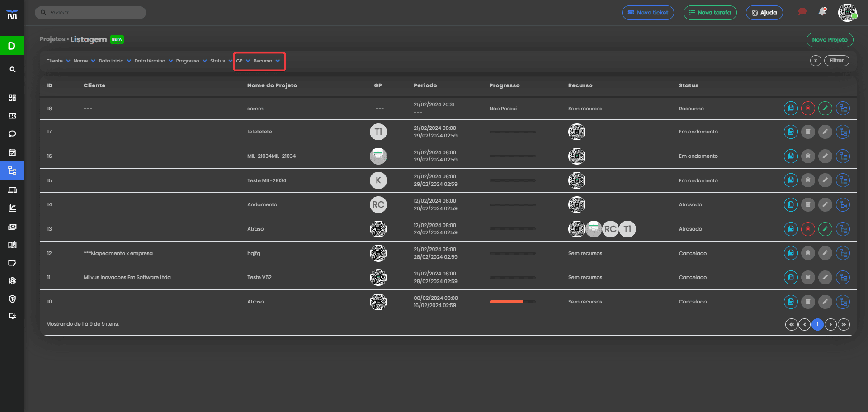
Task: Click the RC manager avatar for Andamento
Action: pos(378,205)
